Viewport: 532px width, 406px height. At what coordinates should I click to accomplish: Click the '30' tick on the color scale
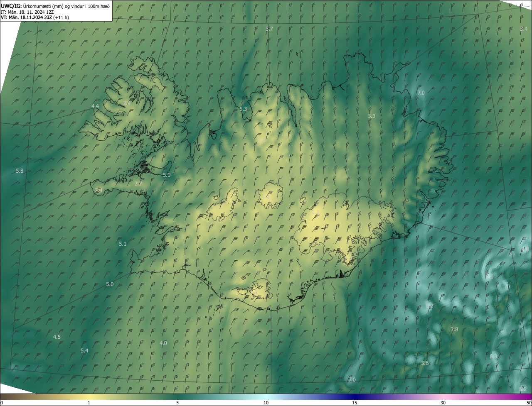click(443, 403)
